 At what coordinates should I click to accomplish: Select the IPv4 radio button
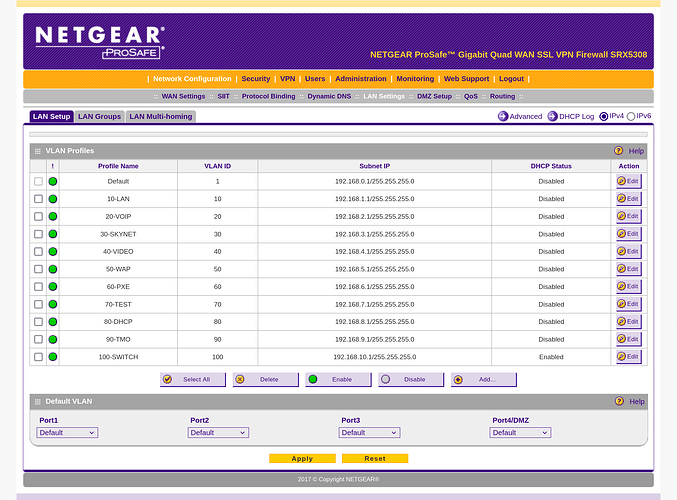(604, 116)
